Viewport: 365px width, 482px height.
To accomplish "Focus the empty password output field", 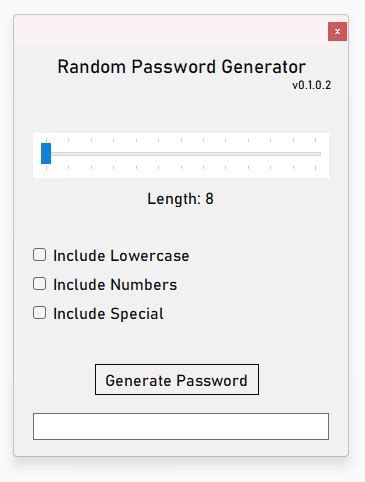I will tap(181, 426).
